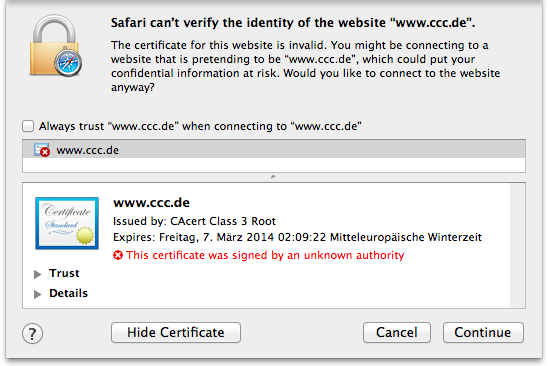This screenshot has width=548, height=366.
Task: Click the Issued by CAcert Class 3 Root line
Action: pos(195,221)
